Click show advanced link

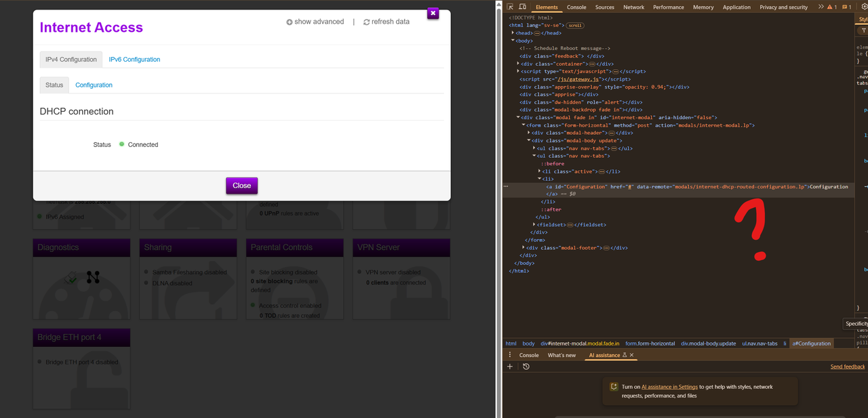[x=315, y=22]
